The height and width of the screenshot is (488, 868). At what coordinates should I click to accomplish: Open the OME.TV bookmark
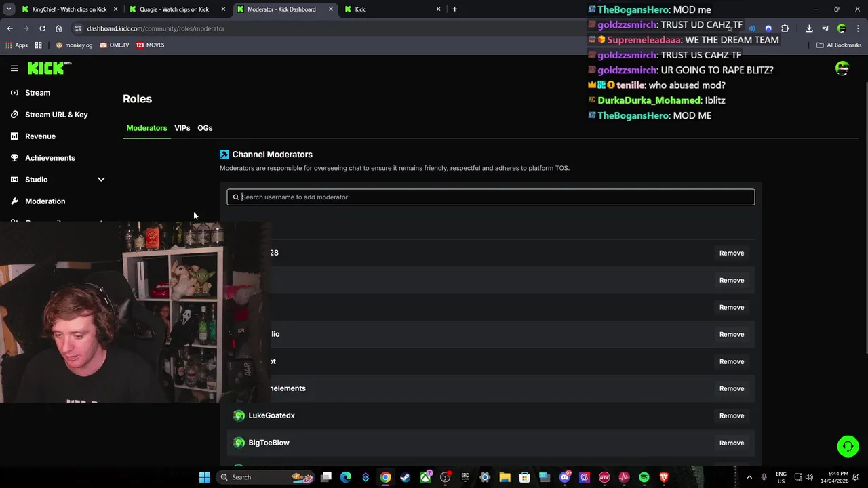coord(114,45)
